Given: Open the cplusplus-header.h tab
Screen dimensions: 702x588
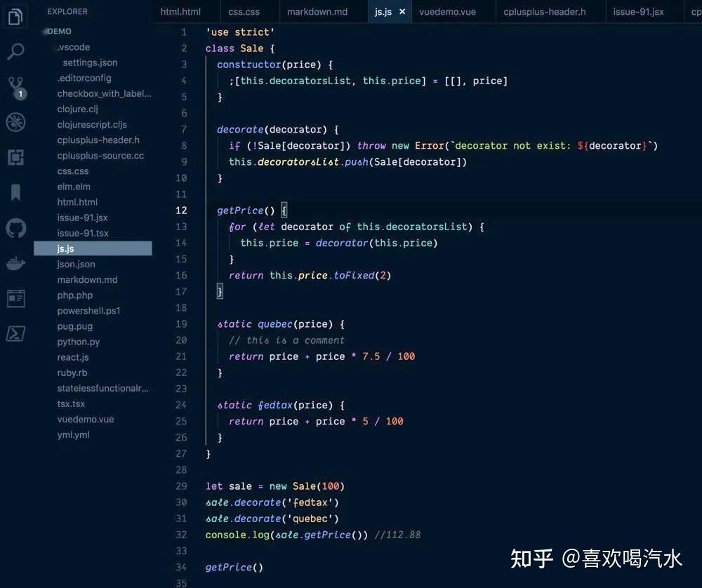Looking at the screenshot, I should tap(546, 11).
